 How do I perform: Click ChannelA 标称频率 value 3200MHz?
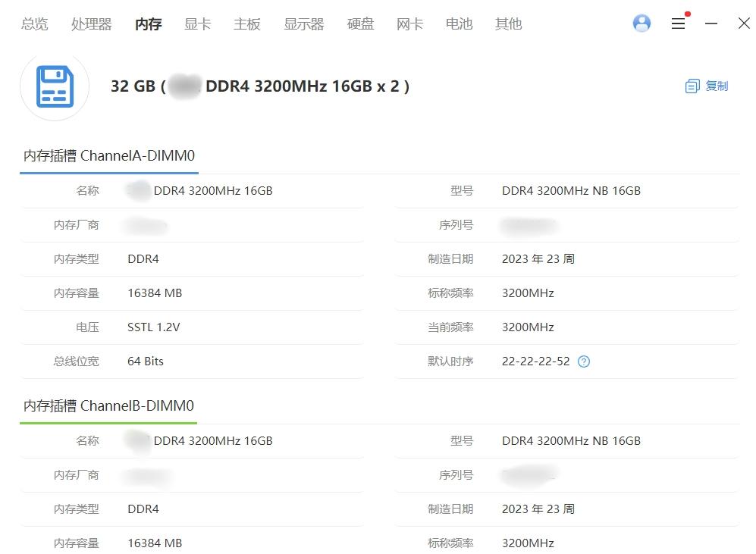[528, 293]
